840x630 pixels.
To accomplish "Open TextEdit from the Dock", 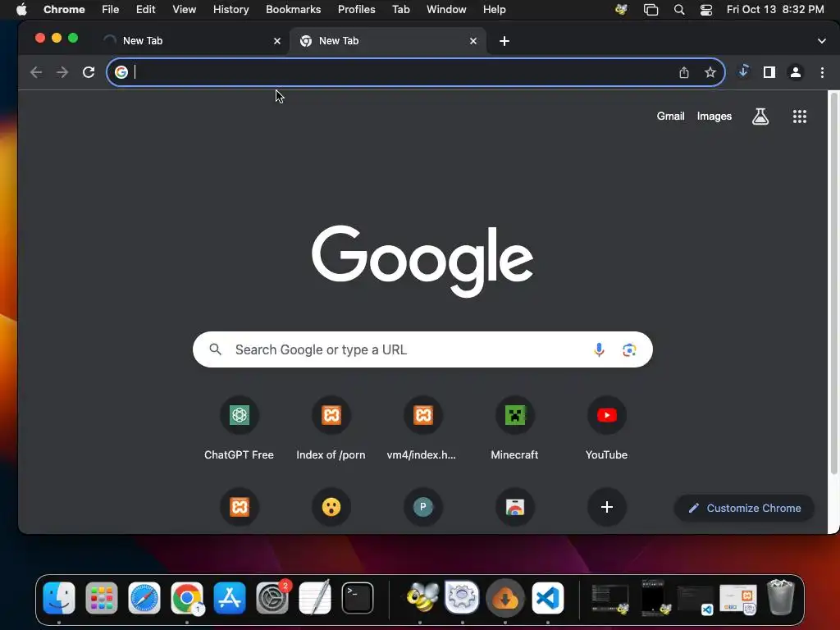I will [x=314, y=598].
